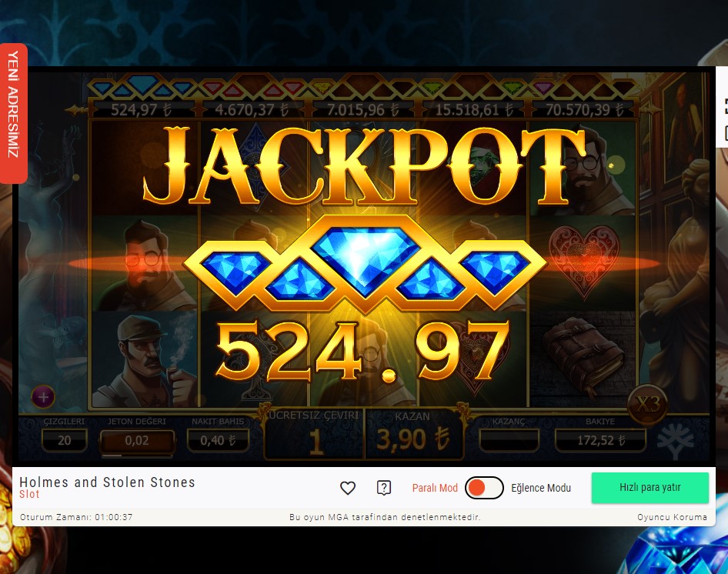Select the purple diamonds jackpot 70.570,39
The width and height of the screenshot is (728, 574).
tap(584, 109)
